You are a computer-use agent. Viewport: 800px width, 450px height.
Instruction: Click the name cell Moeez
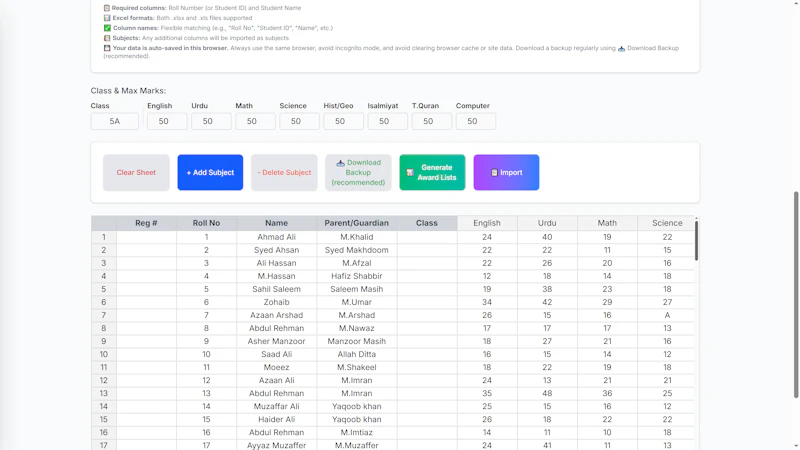(277, 367)
